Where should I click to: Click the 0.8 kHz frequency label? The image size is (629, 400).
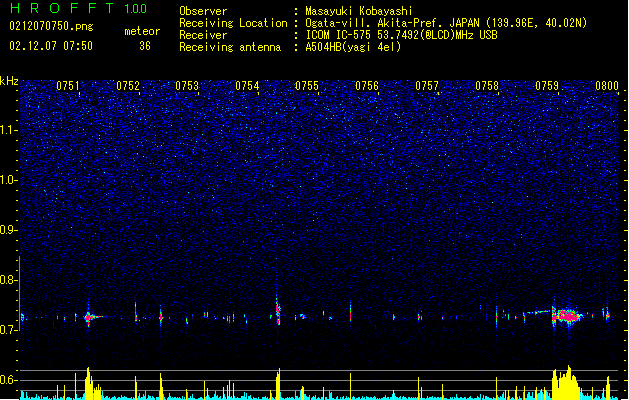[9, 280]
